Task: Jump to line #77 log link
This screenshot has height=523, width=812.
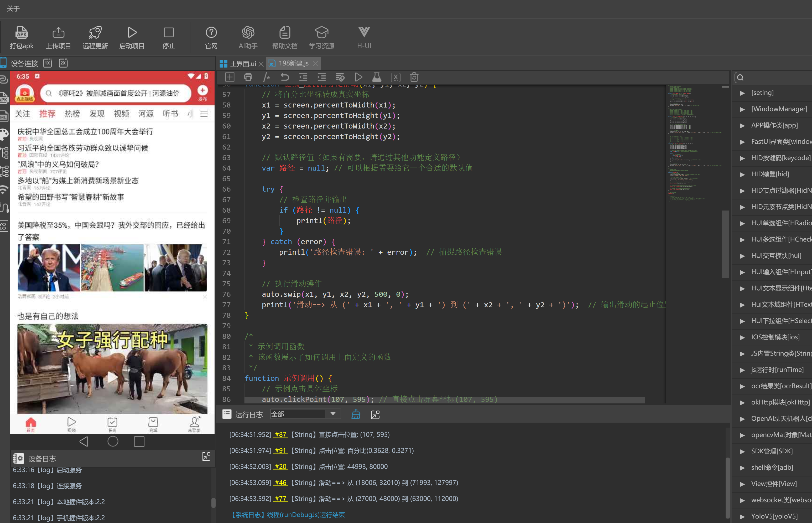Action: (x=281, y=499)
